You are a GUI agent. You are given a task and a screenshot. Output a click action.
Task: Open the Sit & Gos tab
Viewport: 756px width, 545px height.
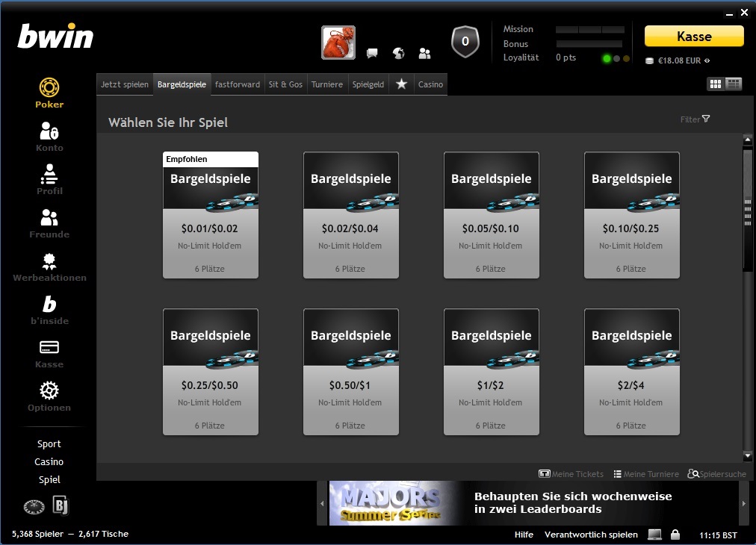(x=285, y=84)
